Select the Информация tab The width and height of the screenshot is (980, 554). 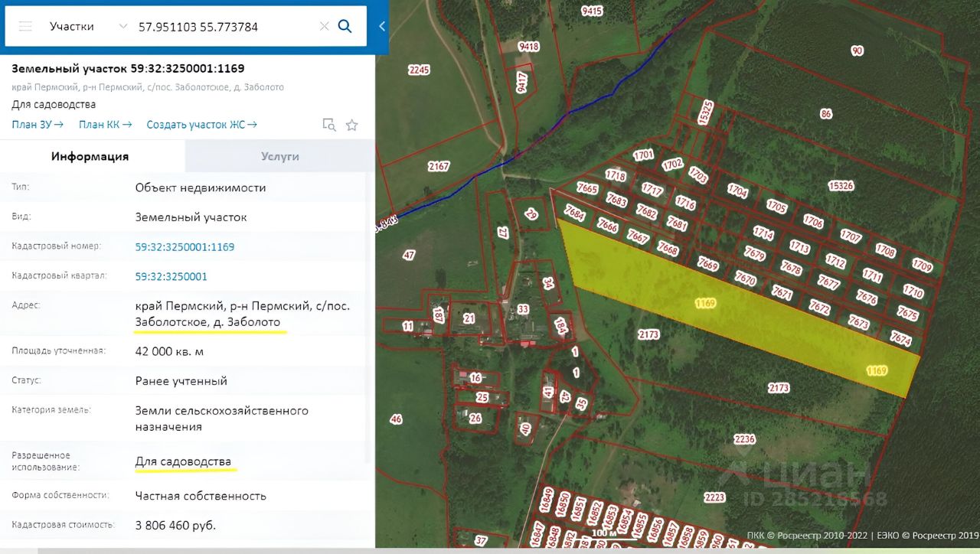click(x=90, y=156)
